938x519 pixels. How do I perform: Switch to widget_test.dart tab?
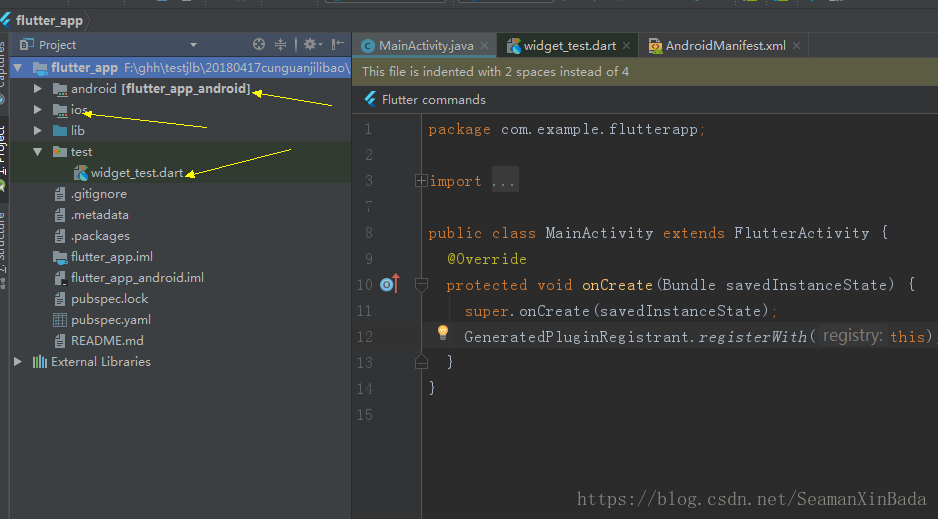tap(569, 45)
